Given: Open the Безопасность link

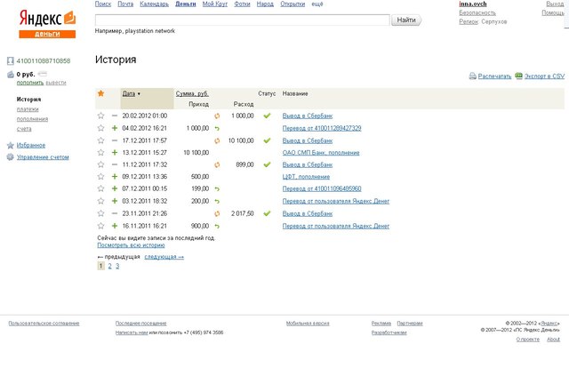Looking at the screenshot, I should coord(477,12).
